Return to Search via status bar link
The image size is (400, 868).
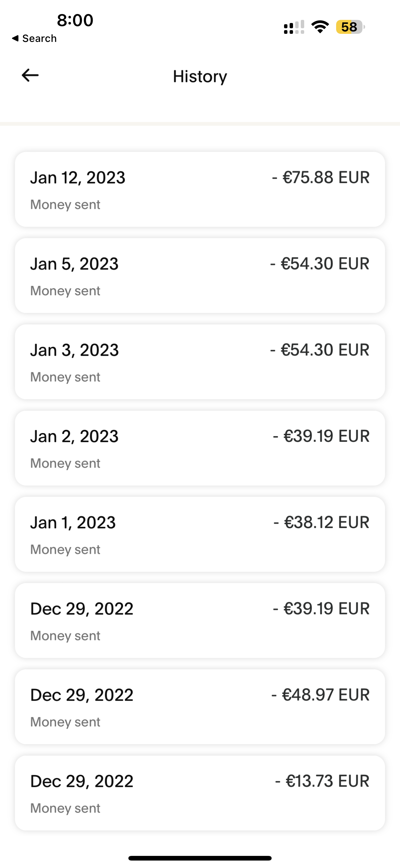[34, 38]
